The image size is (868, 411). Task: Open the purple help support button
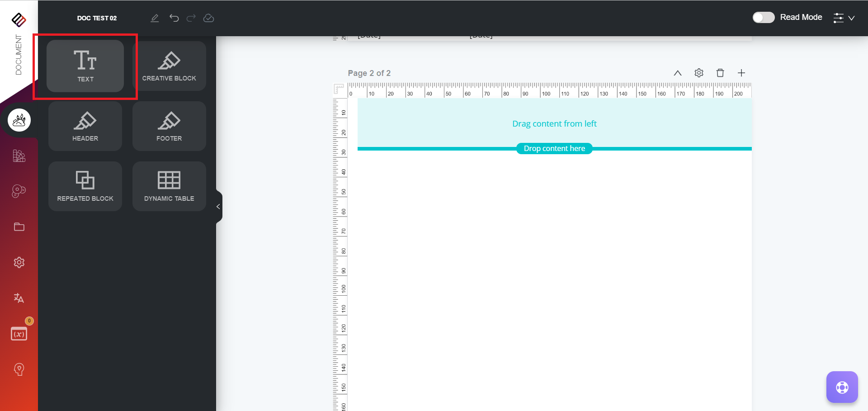click(842, 387)
